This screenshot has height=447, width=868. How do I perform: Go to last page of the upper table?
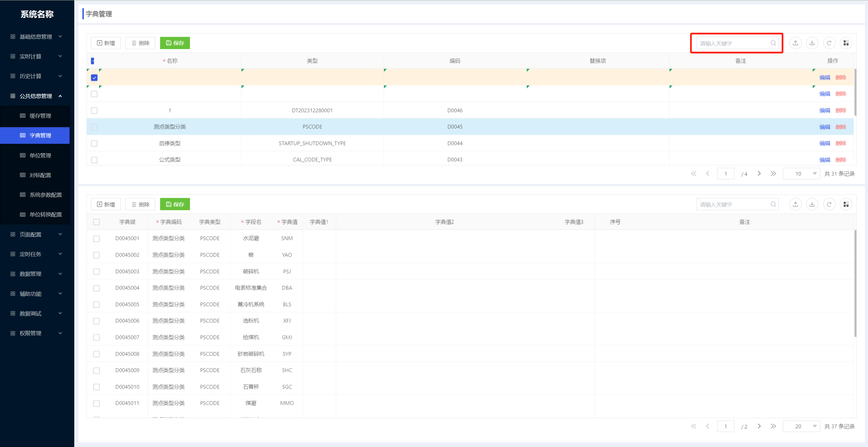coord(773,174)
